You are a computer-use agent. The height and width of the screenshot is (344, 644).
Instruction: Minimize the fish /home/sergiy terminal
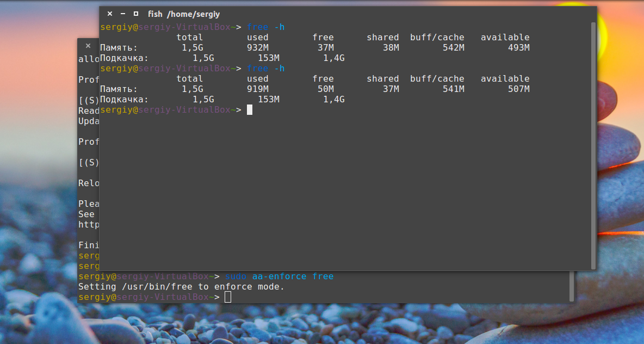[x=123, y=14]
